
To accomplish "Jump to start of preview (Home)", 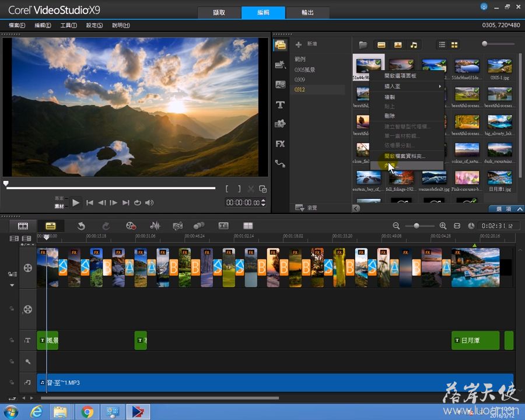I will 89,202.
